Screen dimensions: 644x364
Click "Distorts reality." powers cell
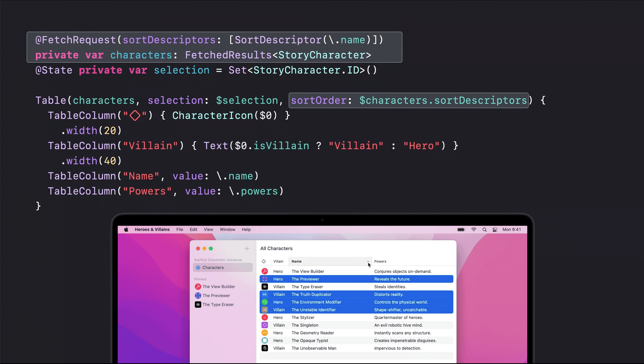point(389,294)
